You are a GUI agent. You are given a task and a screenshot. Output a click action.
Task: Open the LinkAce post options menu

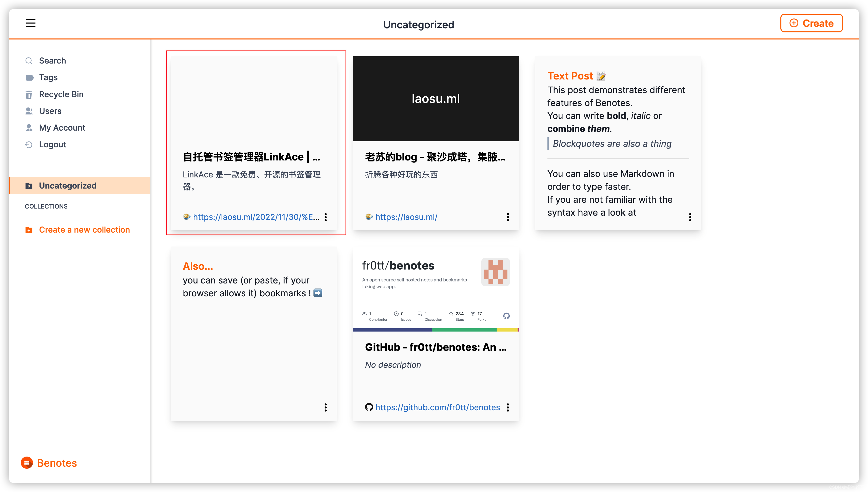click(x=326, y=217)
